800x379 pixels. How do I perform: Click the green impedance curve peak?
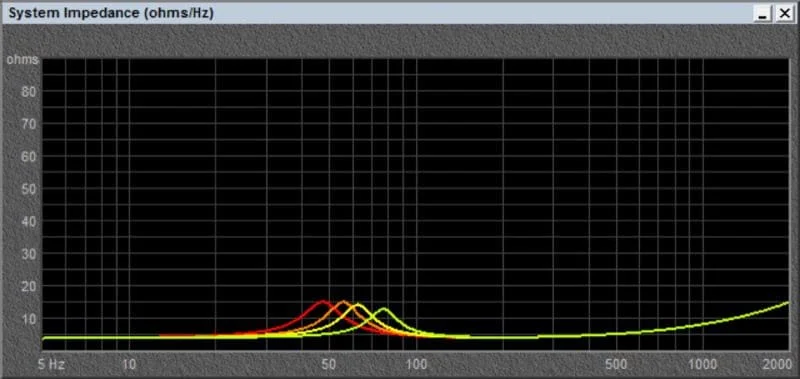(x=383, y=309)
